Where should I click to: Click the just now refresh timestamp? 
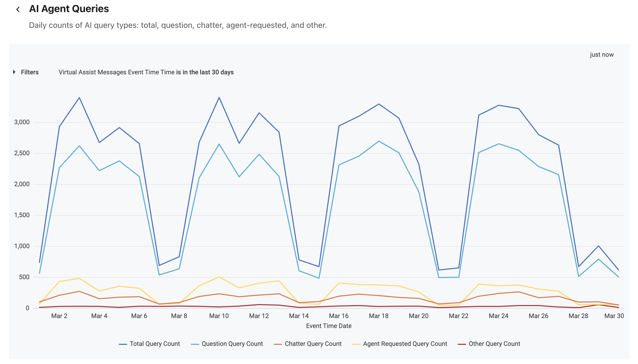(602, 54)
